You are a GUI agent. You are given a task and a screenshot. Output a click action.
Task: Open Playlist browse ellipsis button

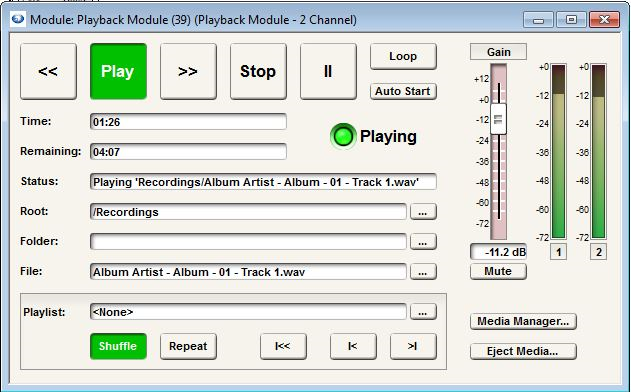point(423,312)
